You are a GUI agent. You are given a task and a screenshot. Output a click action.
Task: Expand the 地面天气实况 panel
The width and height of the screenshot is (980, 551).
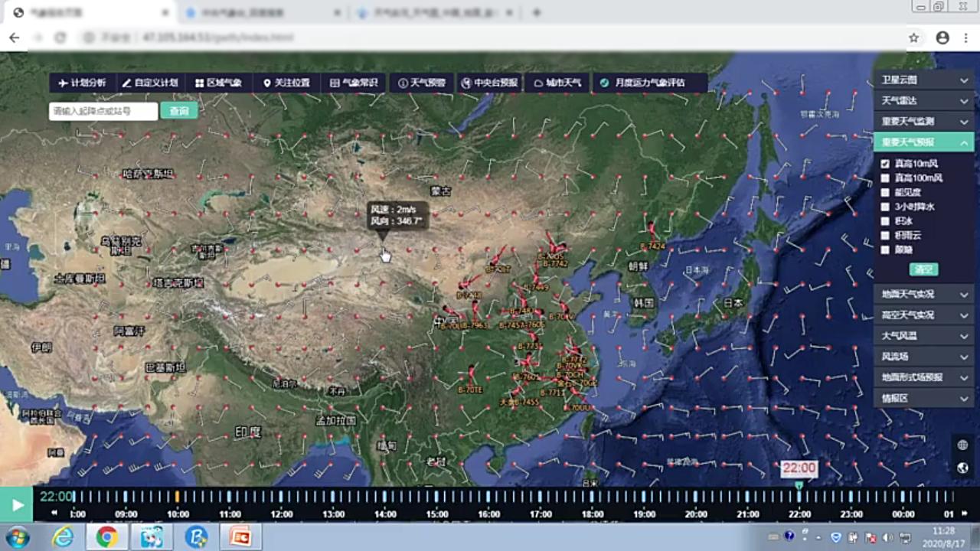click(x=923, y=294)
